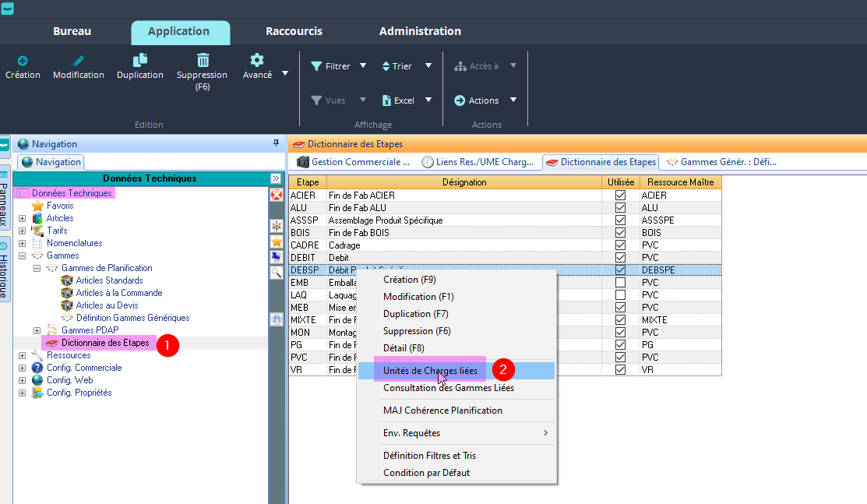Toggle the Utilisée checkbox for ACIER row
The height and width of the screenshot is (504, 867).
point(620,196)
